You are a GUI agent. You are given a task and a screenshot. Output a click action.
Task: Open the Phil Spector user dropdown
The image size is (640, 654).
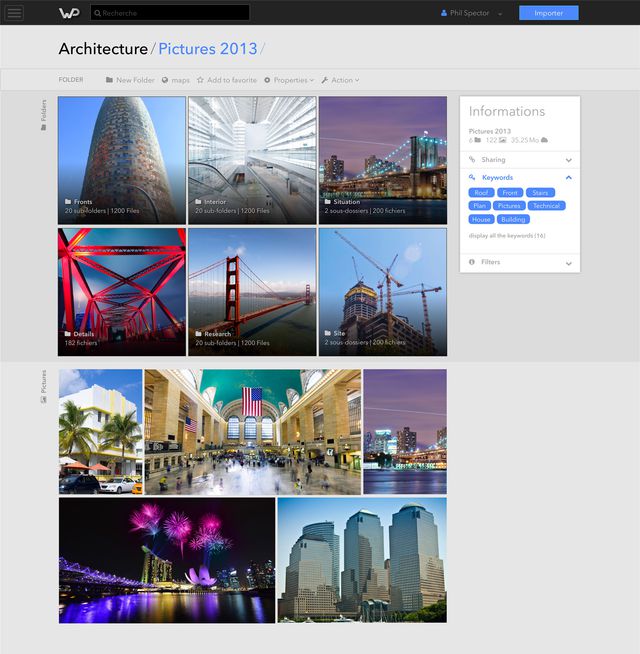point(471,13)
